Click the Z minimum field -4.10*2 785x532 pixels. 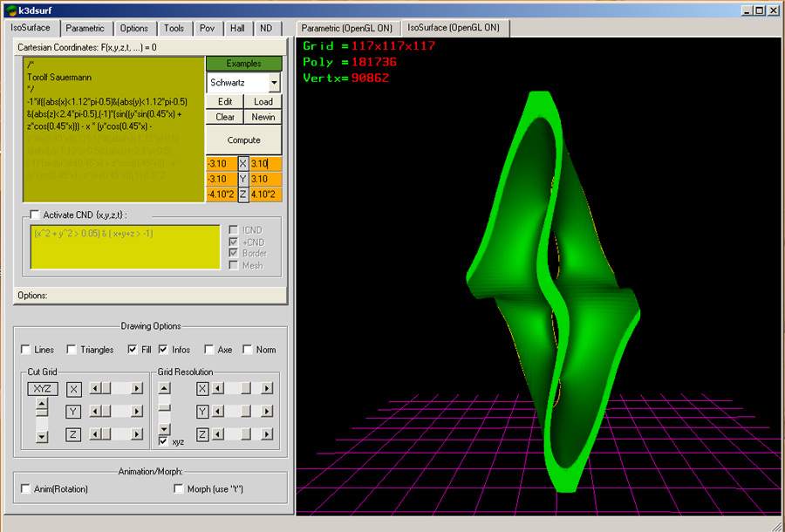[x=222, y=194]
